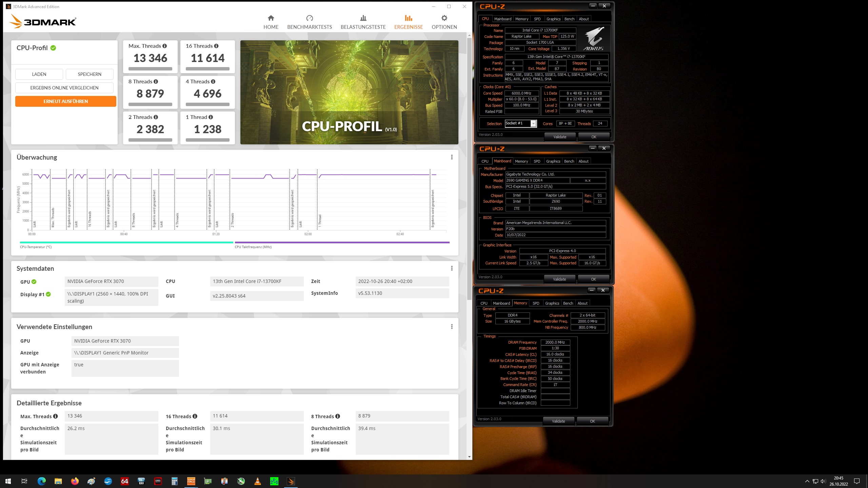Open Task View from the taskbar
Image resolution: width=868 pixels, height=488 pixels.
pyautogui.click(x=24, y=481)
